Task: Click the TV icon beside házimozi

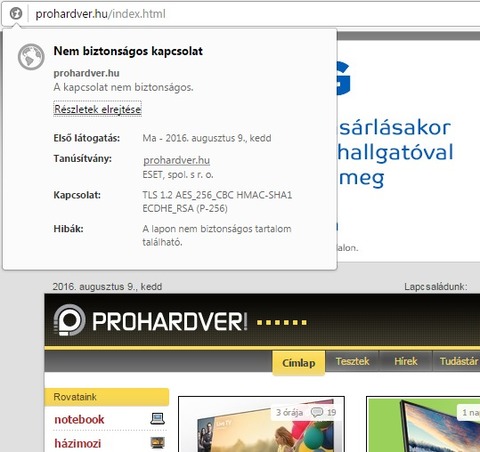Action: click(x=157, y=442)
